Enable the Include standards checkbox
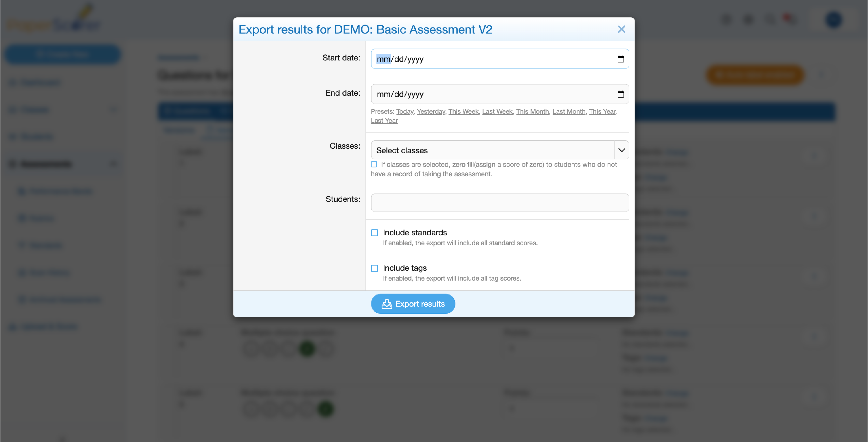The height and width of the screenshot is (442, 868). (x=374, y=233)
